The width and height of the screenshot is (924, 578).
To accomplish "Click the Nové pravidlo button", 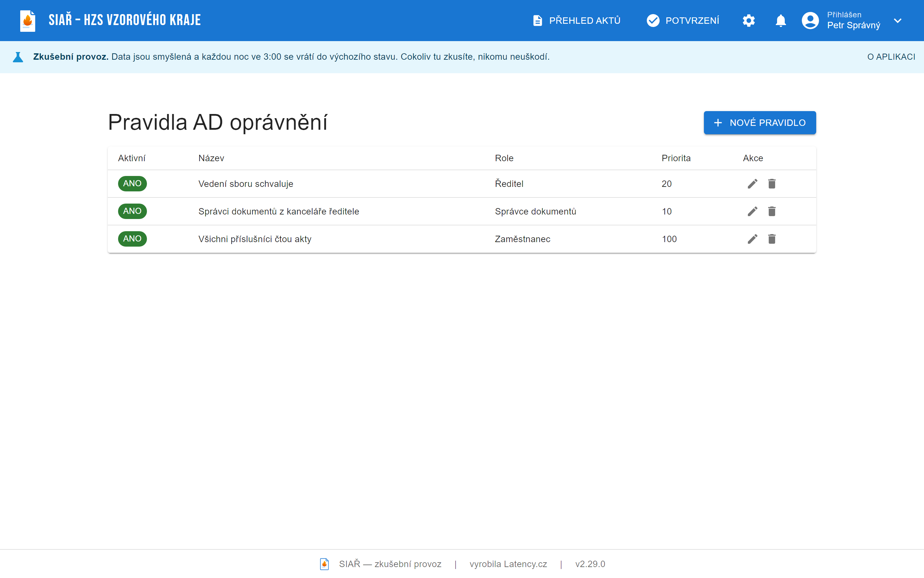I will (759, 123).
